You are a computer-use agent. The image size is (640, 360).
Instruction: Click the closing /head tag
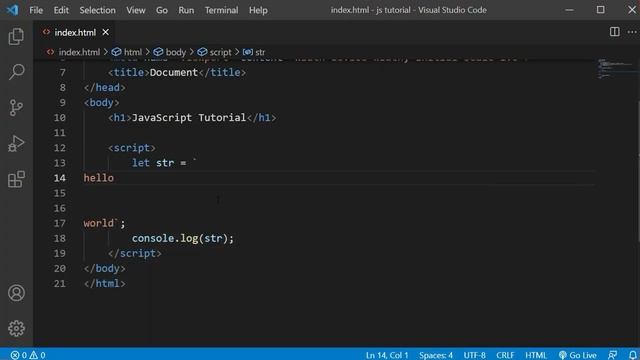[104, 87]
